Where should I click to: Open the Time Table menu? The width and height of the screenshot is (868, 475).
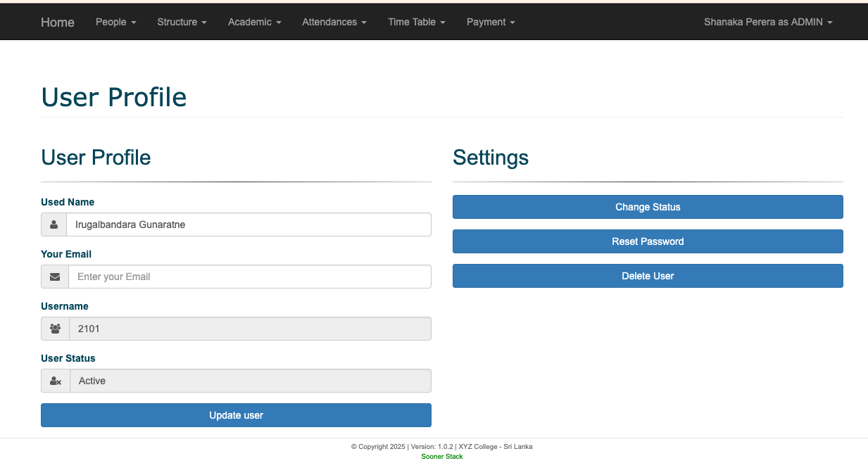[416, 22]
